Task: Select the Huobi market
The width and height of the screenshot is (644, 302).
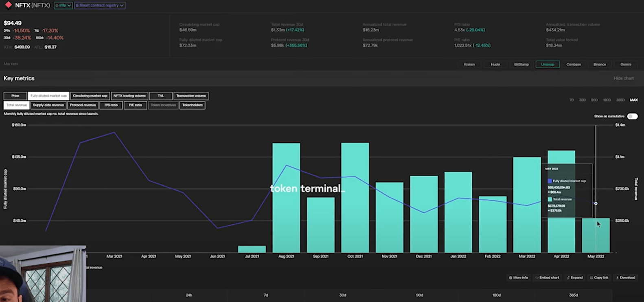Action: pos(495,64)
